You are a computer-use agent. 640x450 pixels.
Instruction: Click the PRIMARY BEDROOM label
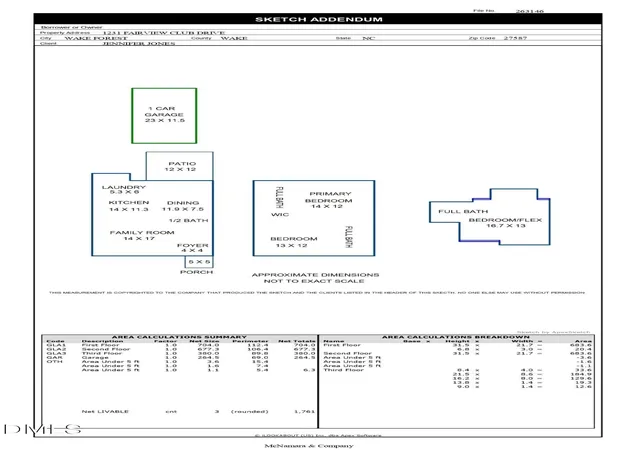[329, 200]
